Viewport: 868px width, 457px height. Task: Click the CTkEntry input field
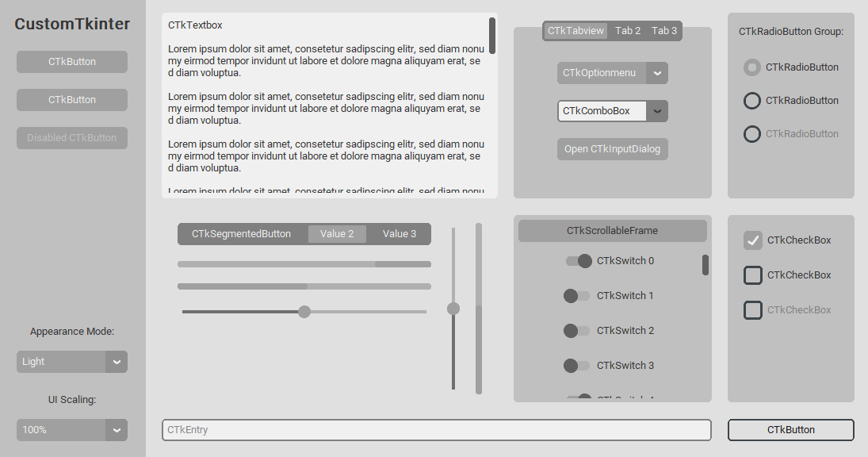(437, 430)
